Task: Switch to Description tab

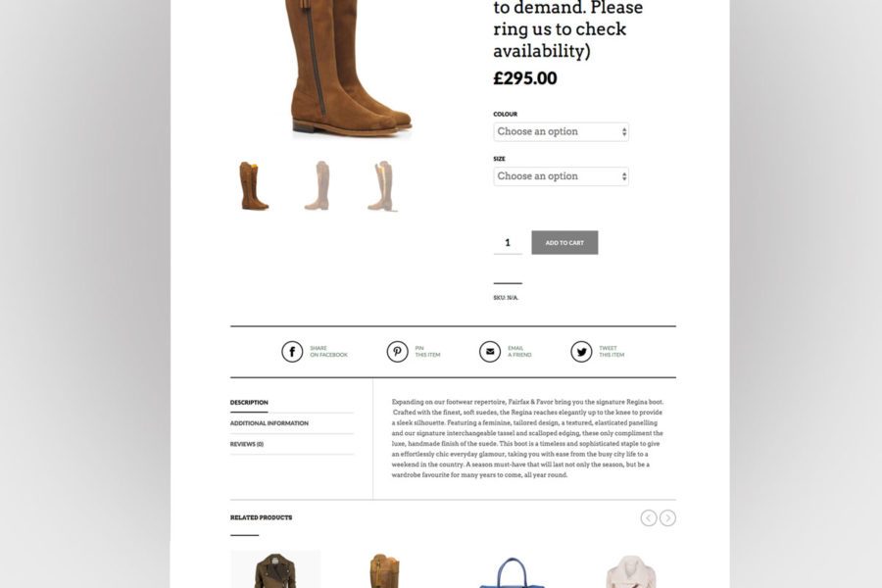Action: click(249, 403)
